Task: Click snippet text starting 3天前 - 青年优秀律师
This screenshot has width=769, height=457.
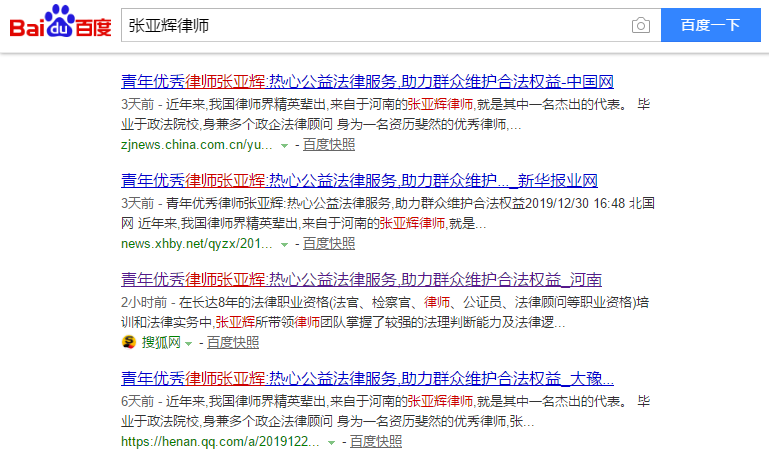Action: click(388, 213)
